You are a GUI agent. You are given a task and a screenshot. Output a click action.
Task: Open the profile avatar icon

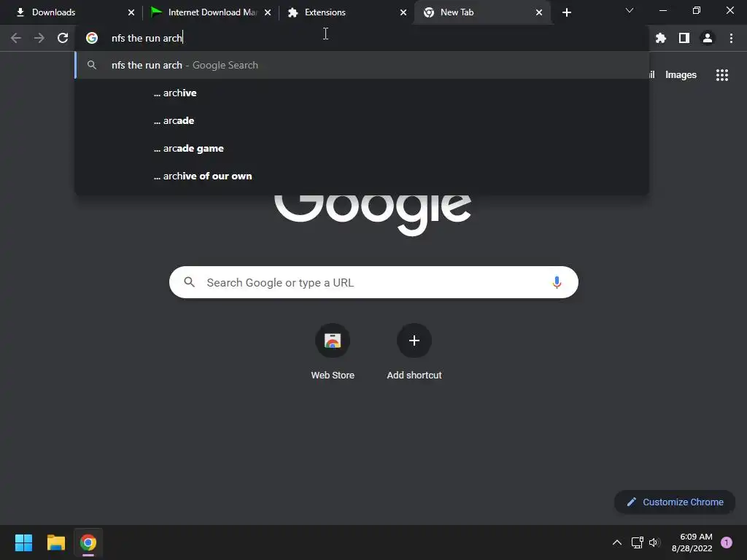708,38
